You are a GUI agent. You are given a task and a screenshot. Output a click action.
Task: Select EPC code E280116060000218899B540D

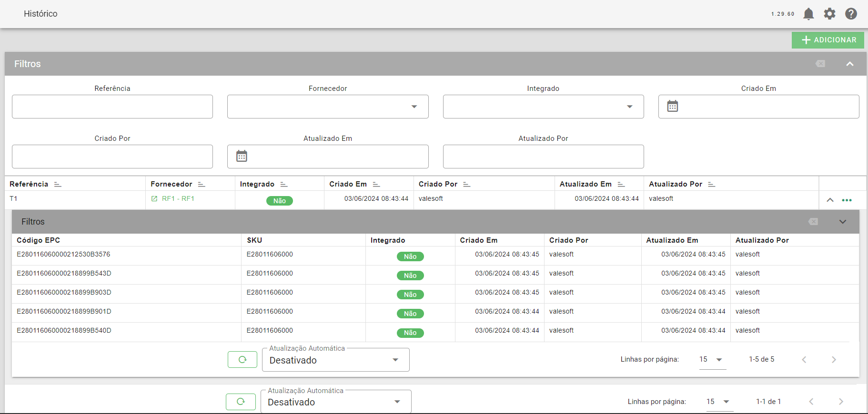[x=64, y=330]
